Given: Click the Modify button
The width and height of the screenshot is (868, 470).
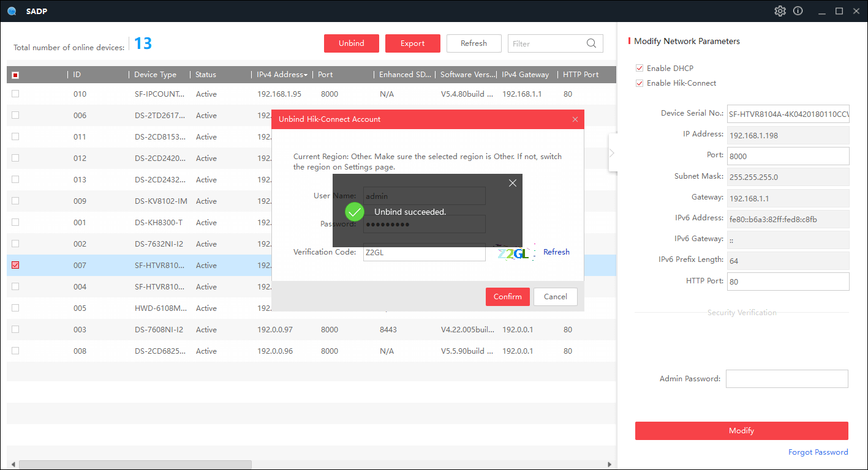Looking at the screenshot, I should point(741,431).
